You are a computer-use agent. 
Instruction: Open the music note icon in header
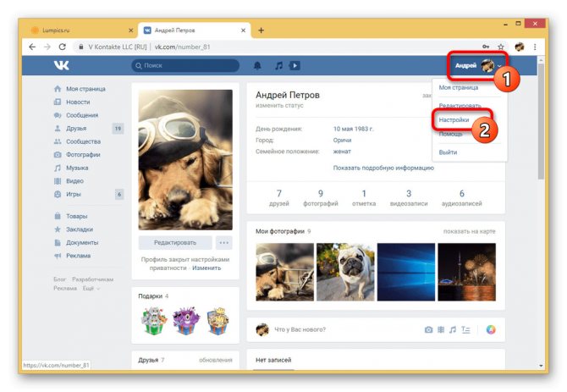click(x=278, y=66)
